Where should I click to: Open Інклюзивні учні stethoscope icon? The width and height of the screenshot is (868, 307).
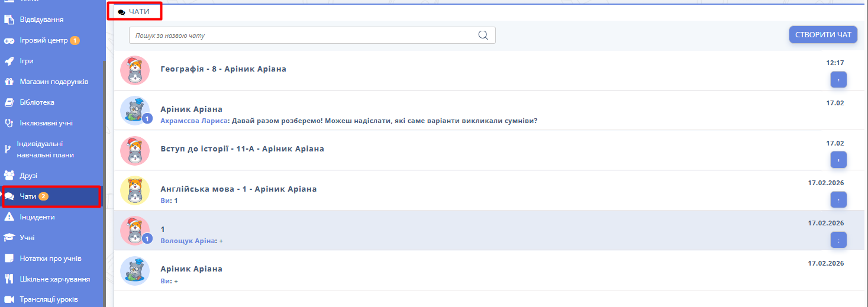9,123
